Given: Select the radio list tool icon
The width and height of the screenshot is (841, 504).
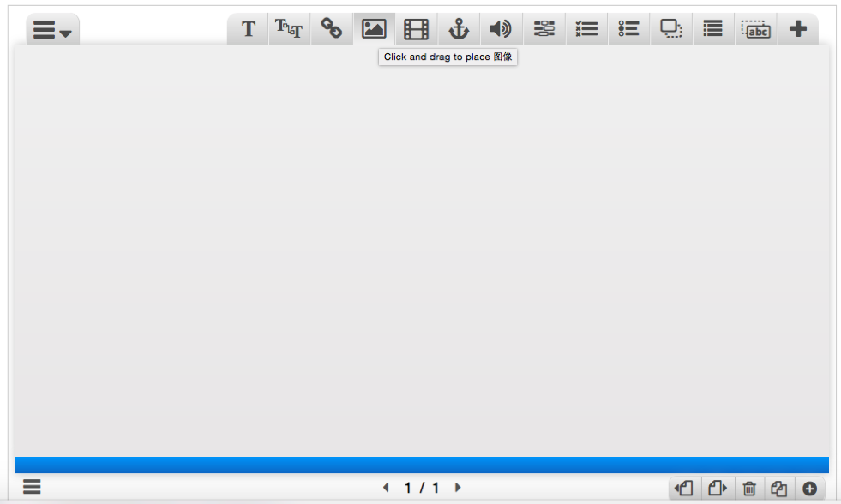Looking at the screenshot, I should [628, 29].
